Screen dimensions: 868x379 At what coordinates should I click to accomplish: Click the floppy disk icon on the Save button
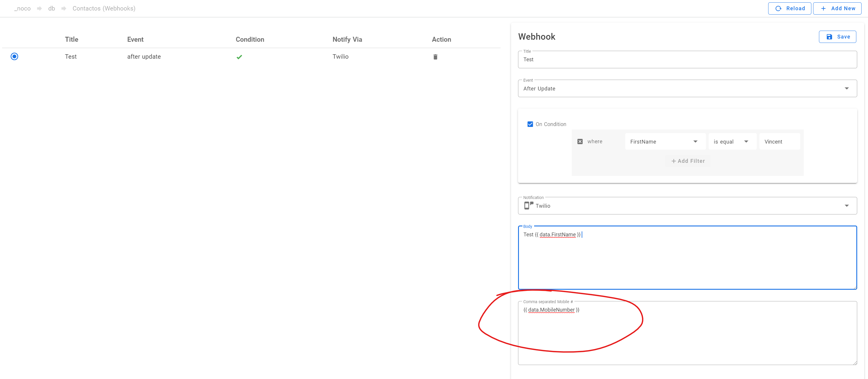tap(829, 37)
